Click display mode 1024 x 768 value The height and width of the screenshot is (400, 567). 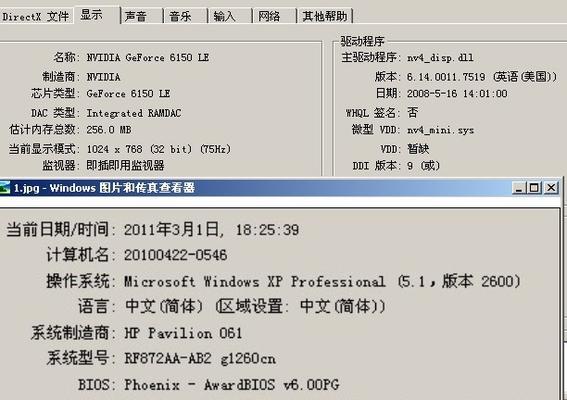158,149
